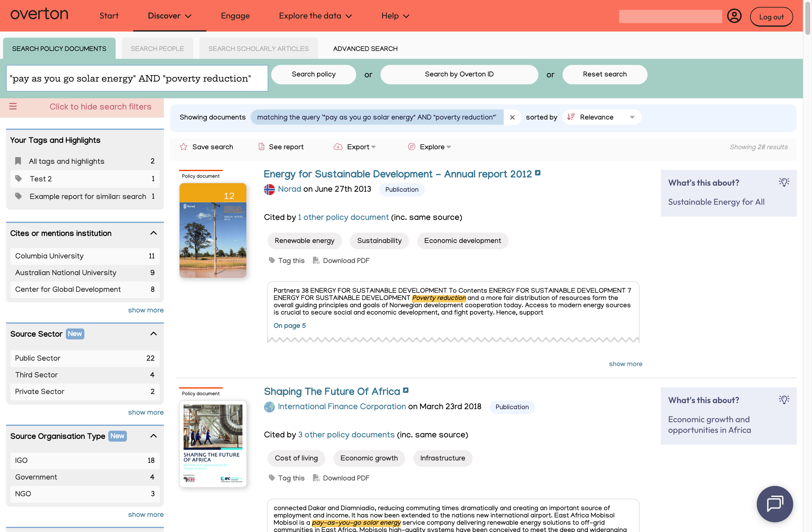The width and height of the screenshot is (812, 532).
Task: Change the sorted by Relevance dropdown
Action: click(601, 117)
